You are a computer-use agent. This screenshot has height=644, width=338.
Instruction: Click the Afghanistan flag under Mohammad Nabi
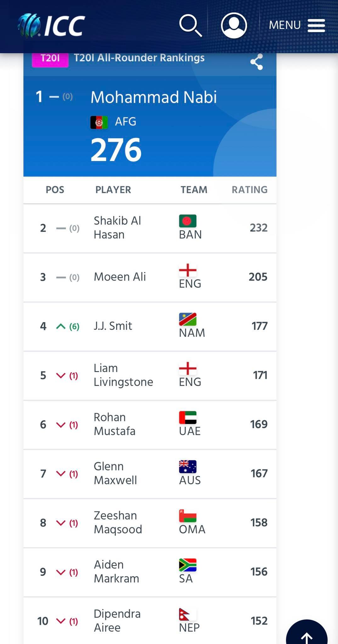tap(99, 122)
